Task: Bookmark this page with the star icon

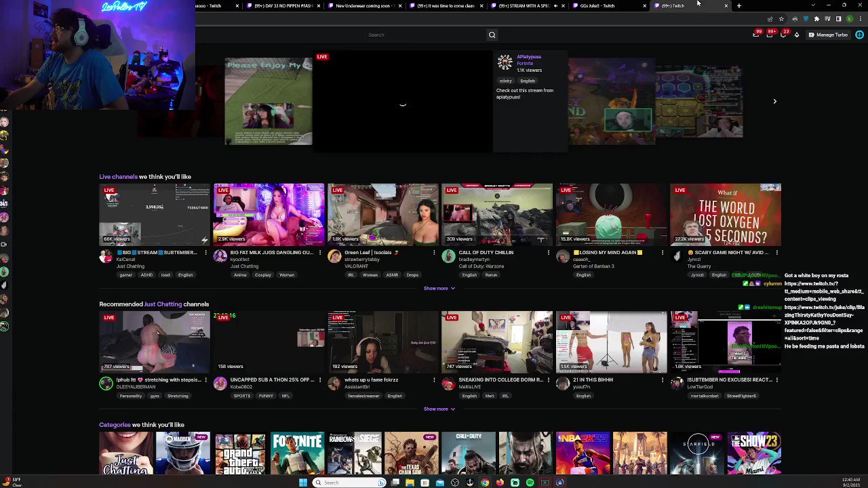Action: tap(781, 19)
